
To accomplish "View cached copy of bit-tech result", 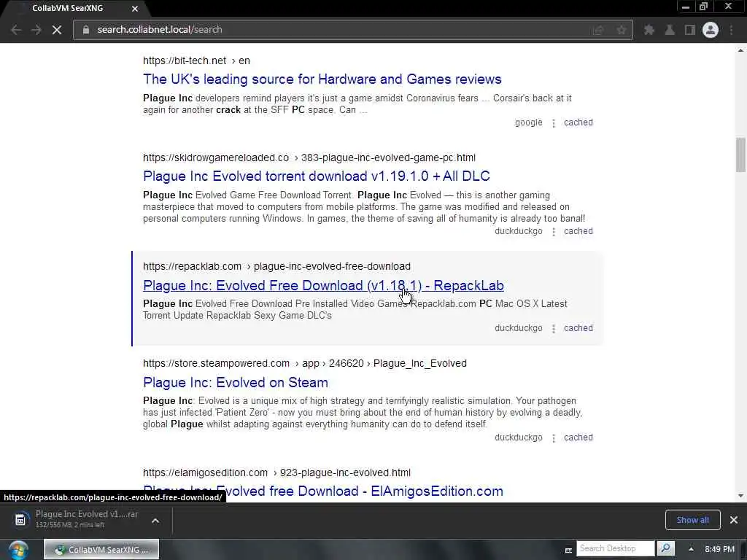I will pyautogui.click(x=578, y=122).
